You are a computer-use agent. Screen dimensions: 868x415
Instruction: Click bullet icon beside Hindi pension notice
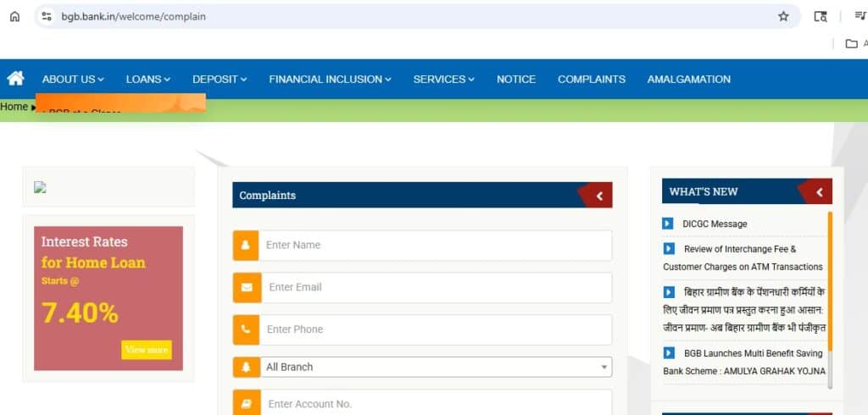[x=670, y=292]
